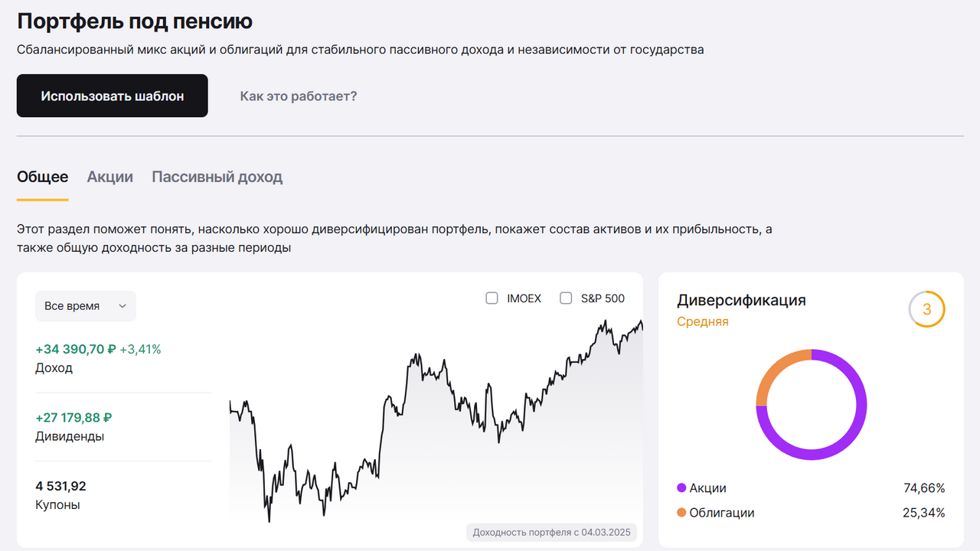Open the Как это работает? link

click(298, 95)
